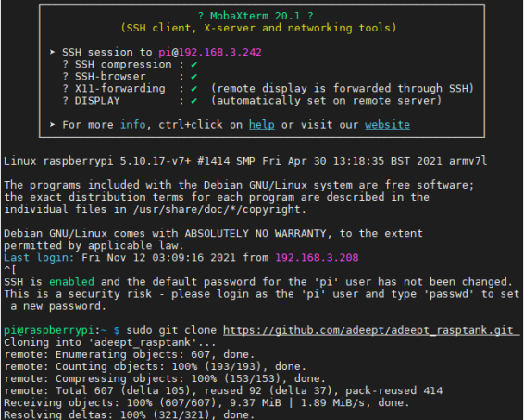Click the X11-forwarding checkmark
Screen dimensions: 524x420
(x=193, y=89)
